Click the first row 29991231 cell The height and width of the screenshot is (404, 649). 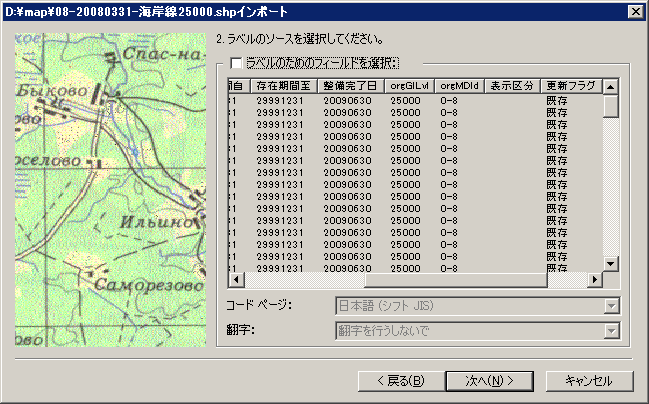pyautogui.click(x=280, y=101)
